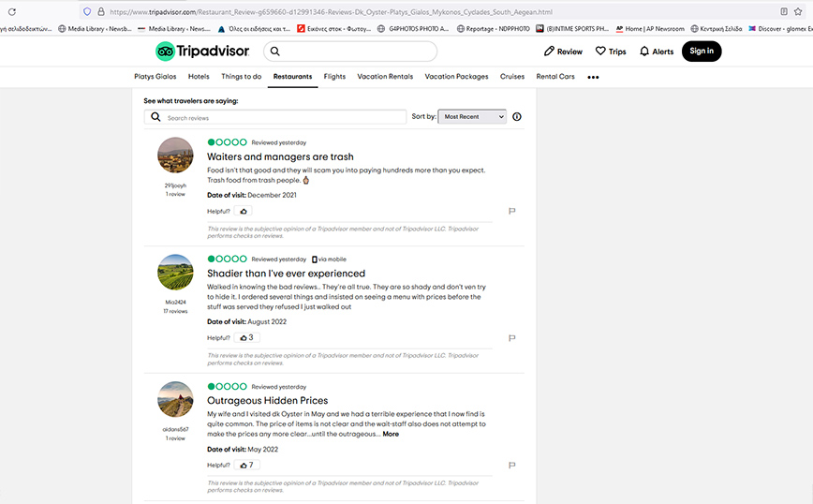The image size is (813, 504).
Task: Open Trips with the heart icon
Action: click(600, 52)
